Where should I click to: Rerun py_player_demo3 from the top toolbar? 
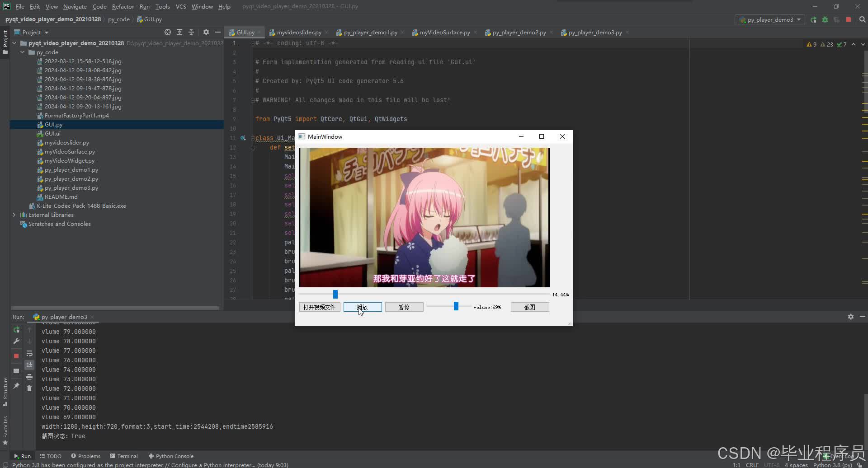[813, 20]
